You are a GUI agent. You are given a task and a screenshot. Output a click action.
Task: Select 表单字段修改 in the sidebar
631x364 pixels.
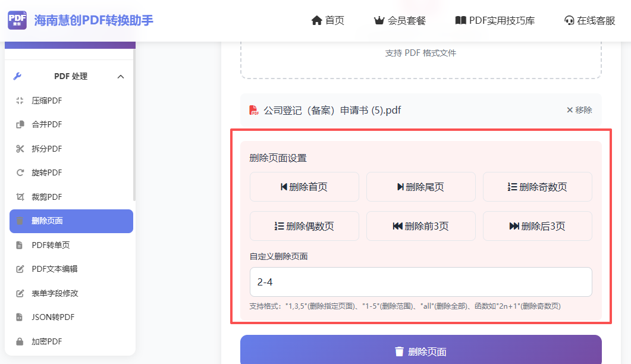[71, 293]
